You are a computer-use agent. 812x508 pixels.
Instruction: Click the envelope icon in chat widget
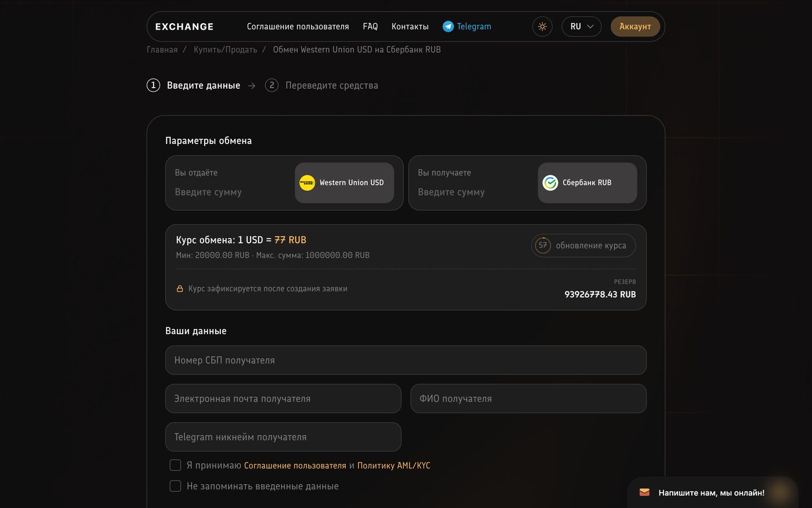click(644, 492)
